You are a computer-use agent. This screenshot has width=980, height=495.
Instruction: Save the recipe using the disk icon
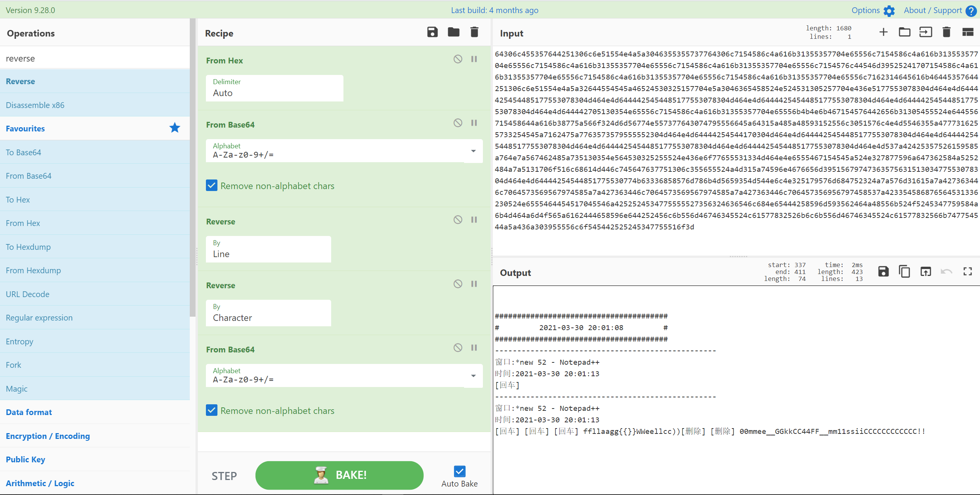click(432, 32)
